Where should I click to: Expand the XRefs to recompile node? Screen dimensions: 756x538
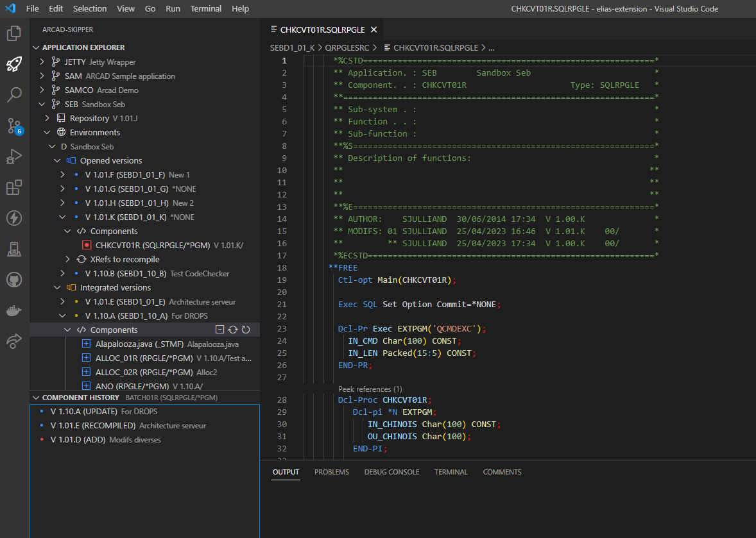click(x=68, y=260)
